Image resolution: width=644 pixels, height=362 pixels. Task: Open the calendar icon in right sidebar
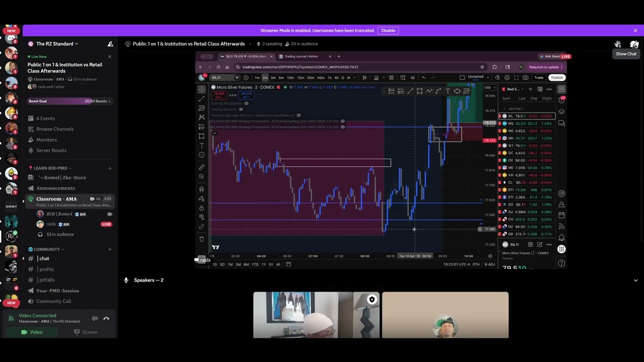pos(561,215)
